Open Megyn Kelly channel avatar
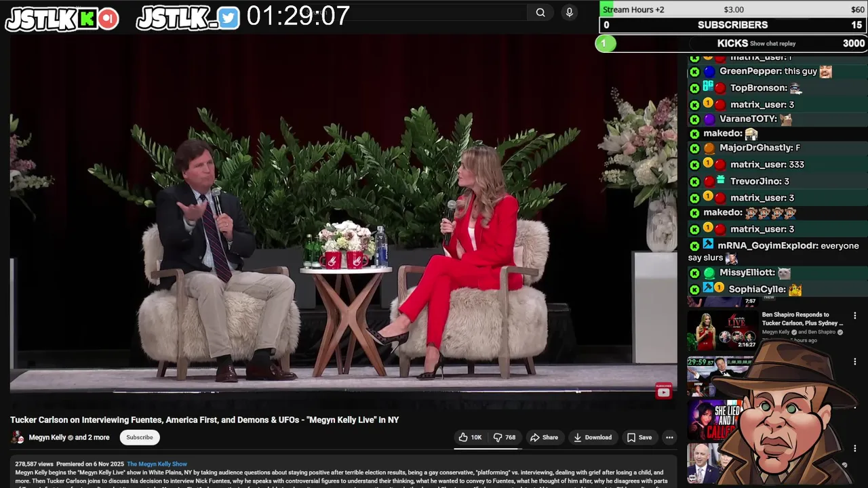Viewport: 868px width, 488px height. (17, 437)
